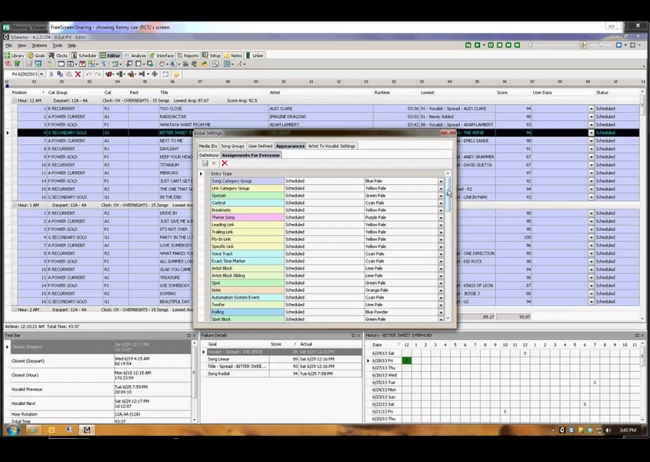Screen dimensions: 650x462
Task: Click the Control cyan color cell
Action: (x=247, y=203)
